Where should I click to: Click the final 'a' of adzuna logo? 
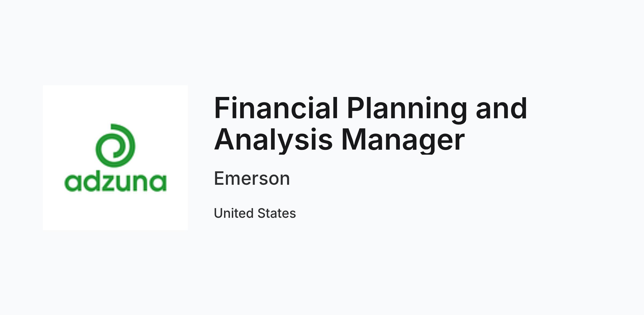(158, 183)
